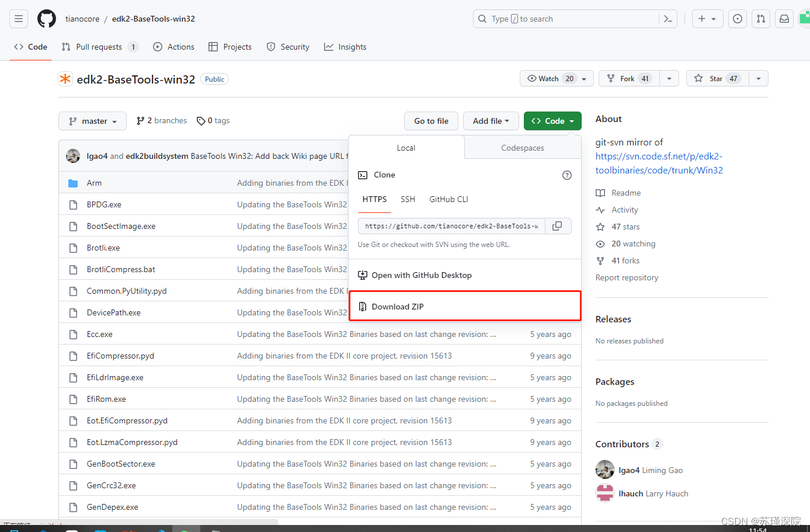Click Download ZIP
Viewport: 810px width, 532px height.
[465, 306]
